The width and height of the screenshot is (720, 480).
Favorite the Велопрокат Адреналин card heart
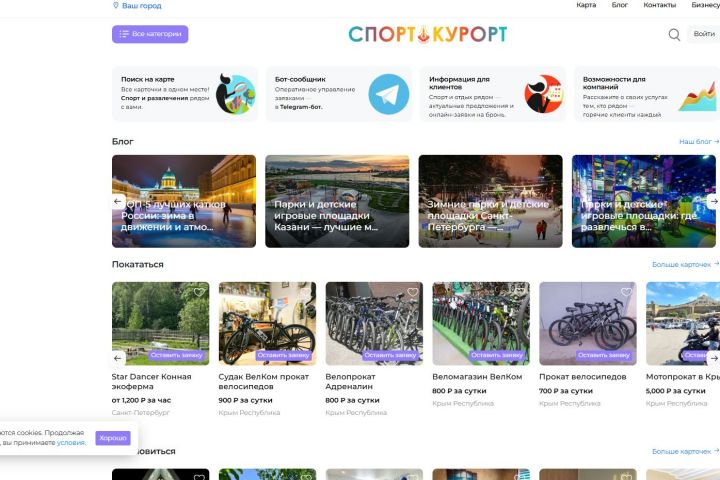[x=412, y=292]
